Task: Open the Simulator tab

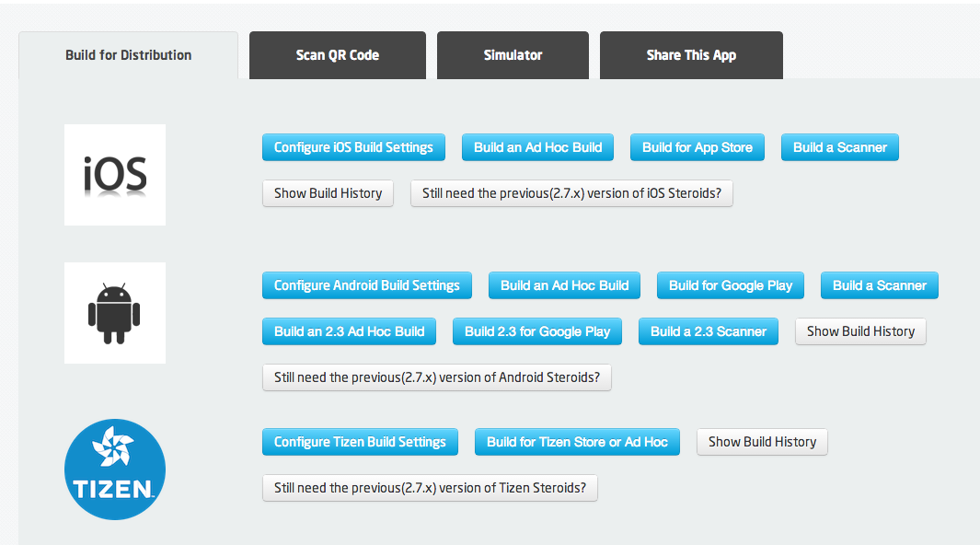Action: coord(513,55)
